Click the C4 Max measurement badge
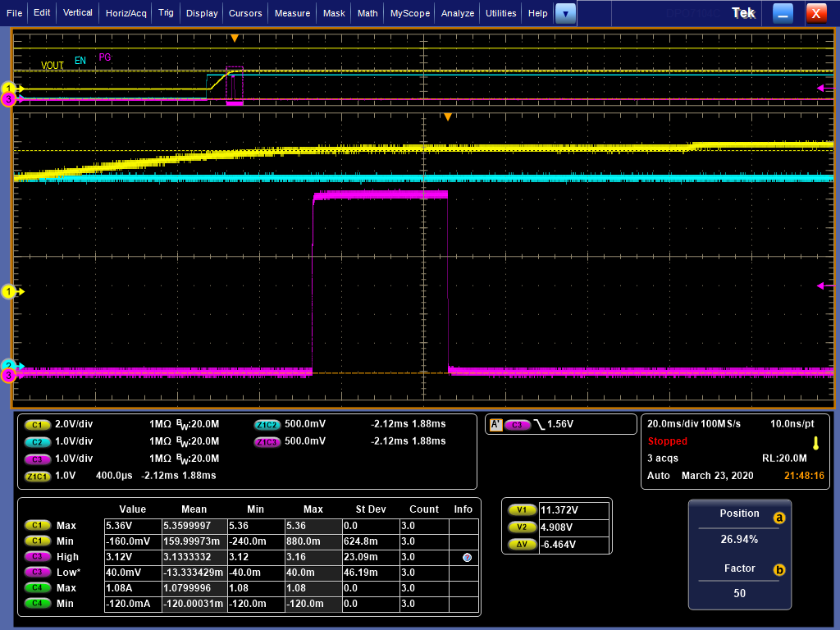The height and width of the screenshot is (630, 840). pos(37,588)
